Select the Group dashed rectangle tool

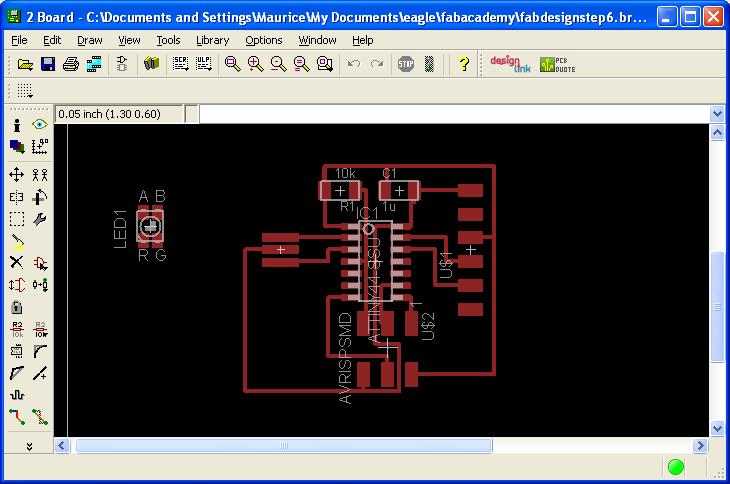click(17, 219)
